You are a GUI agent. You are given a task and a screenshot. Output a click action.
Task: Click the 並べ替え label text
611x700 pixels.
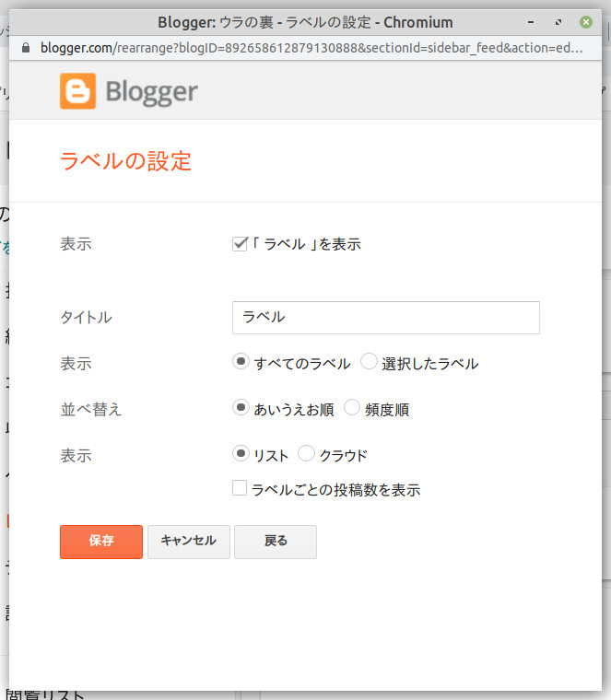click(x=91, y=409)
